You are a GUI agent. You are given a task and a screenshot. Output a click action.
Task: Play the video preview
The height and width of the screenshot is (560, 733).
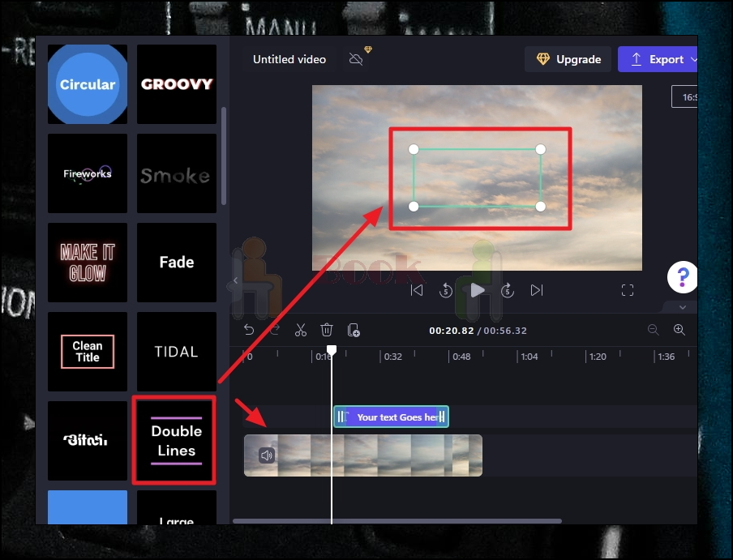point(477,290)
